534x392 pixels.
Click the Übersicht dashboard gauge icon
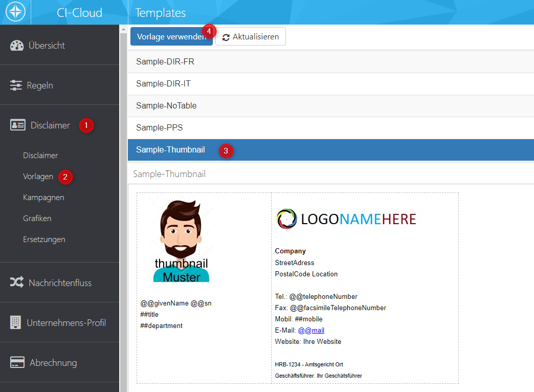pyautogui.click(x=17, y=46)
